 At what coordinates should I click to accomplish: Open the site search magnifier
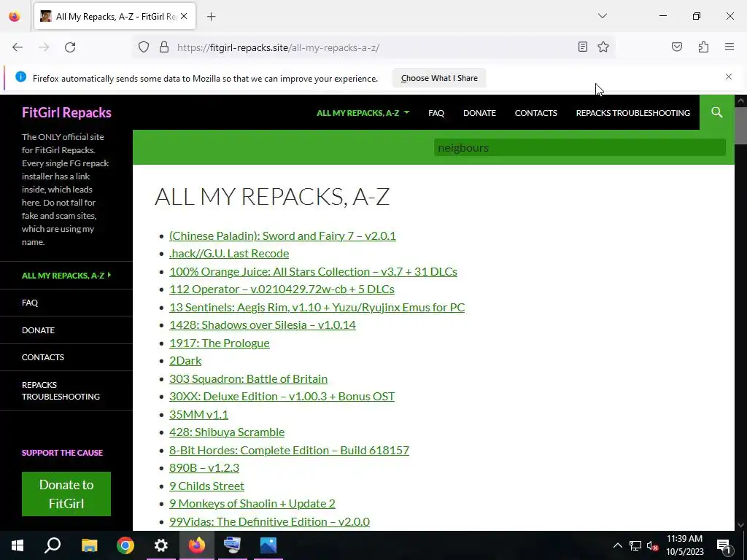716,112
